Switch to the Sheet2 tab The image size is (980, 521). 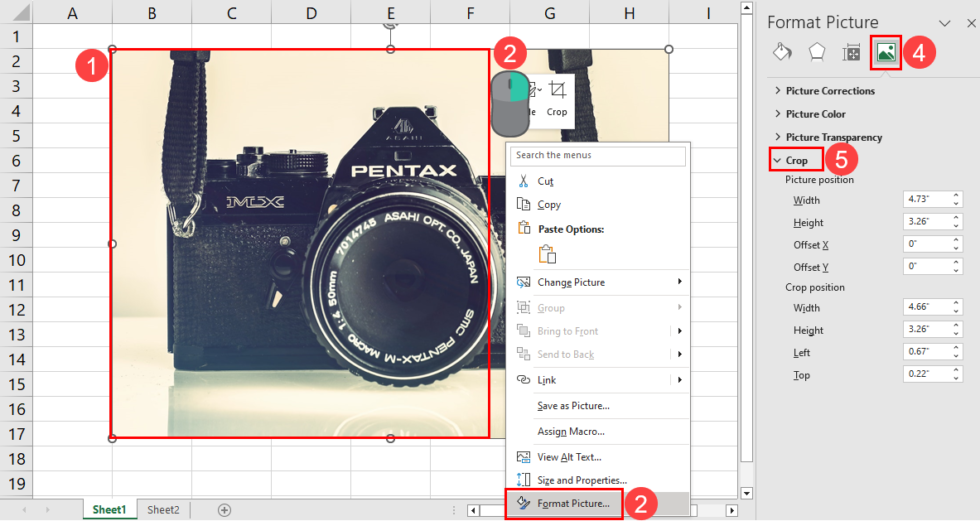(163, 510)
